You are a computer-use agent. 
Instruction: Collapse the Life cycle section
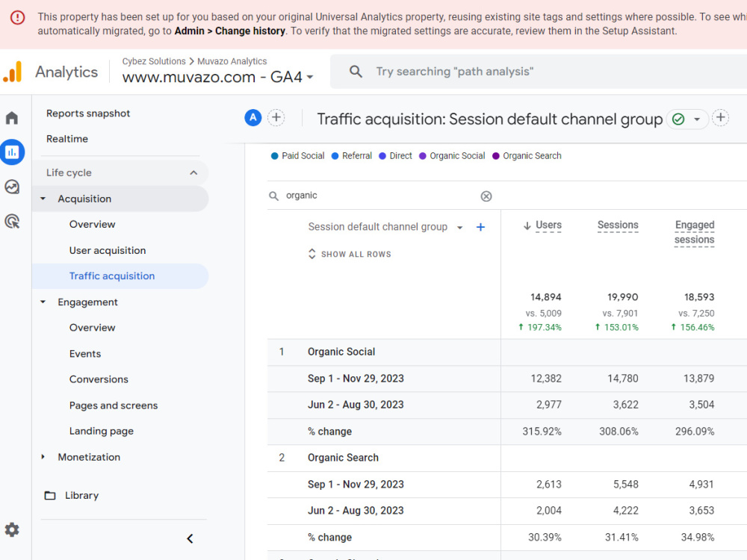193,173
